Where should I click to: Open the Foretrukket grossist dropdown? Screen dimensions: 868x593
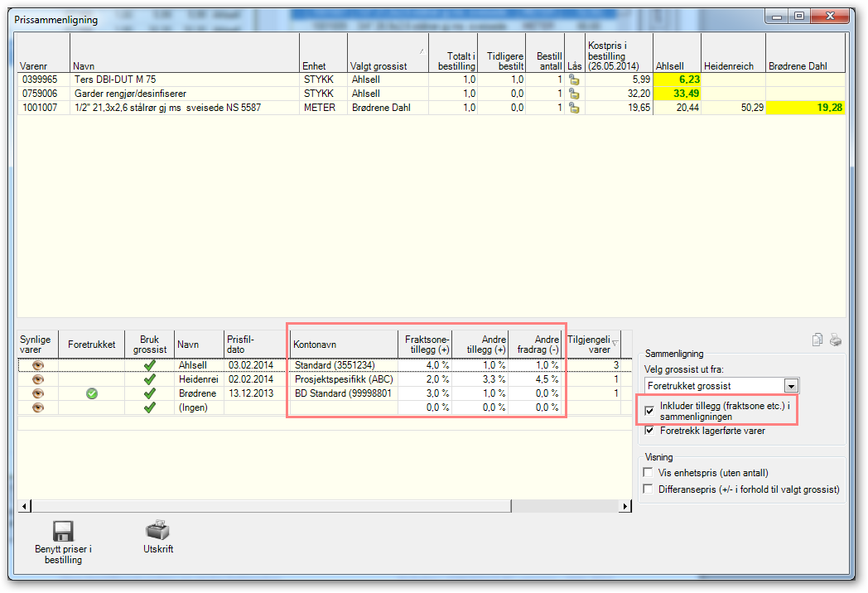click(791, 386)
